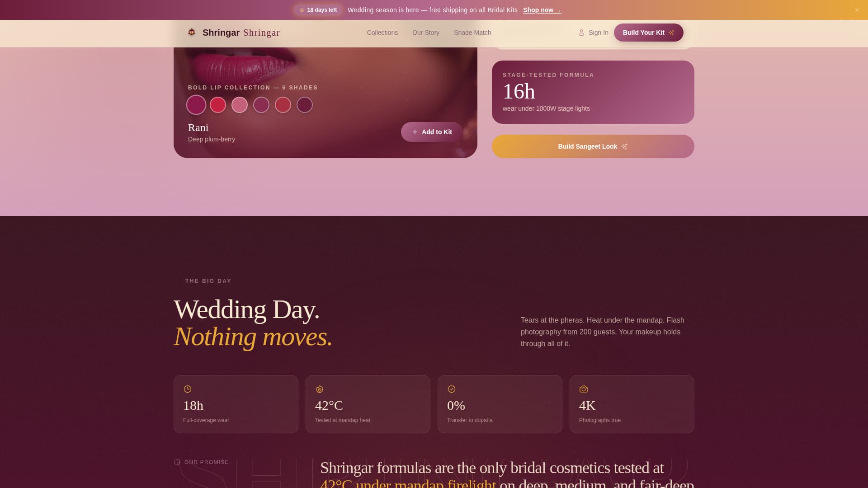Click the flame icon on 42°C card
The image size is (868, 488).
[320, 389]
